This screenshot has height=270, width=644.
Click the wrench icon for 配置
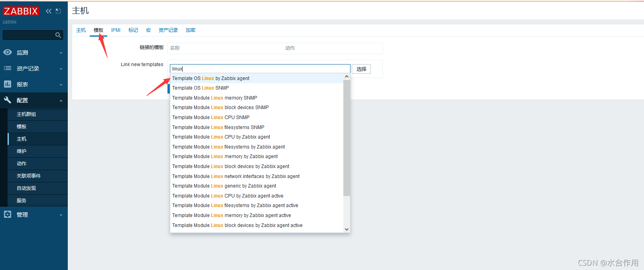tap(8, 100)
